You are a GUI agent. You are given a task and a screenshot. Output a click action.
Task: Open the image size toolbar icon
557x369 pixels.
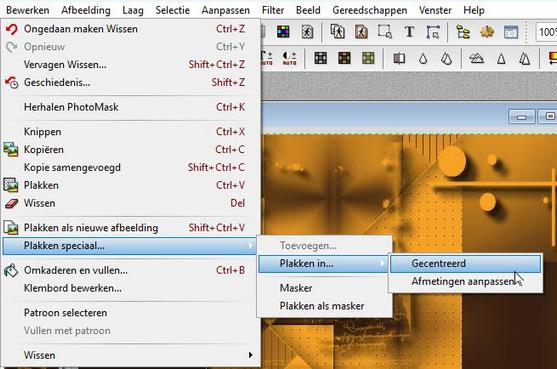point(337,32)
